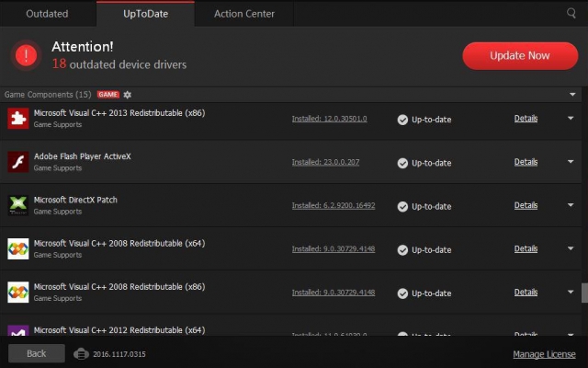Viewport: 588px width, 368px height.
Task: Click Visual C++ 2008 x86 icon
Action: 18,293
